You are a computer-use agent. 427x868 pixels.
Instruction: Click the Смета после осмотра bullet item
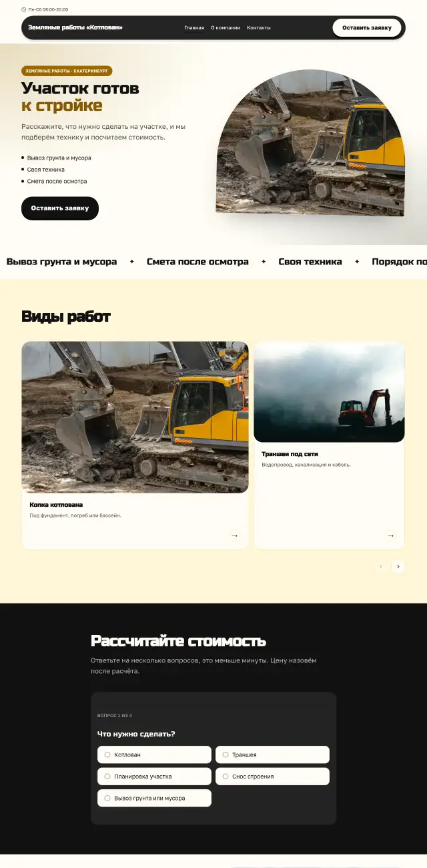point(57,182)
